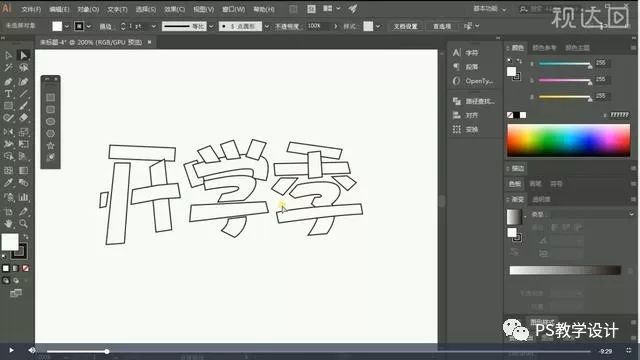640x360 pixels.
Task: Select the Eraser tool
Action: (x=23, y=118)
